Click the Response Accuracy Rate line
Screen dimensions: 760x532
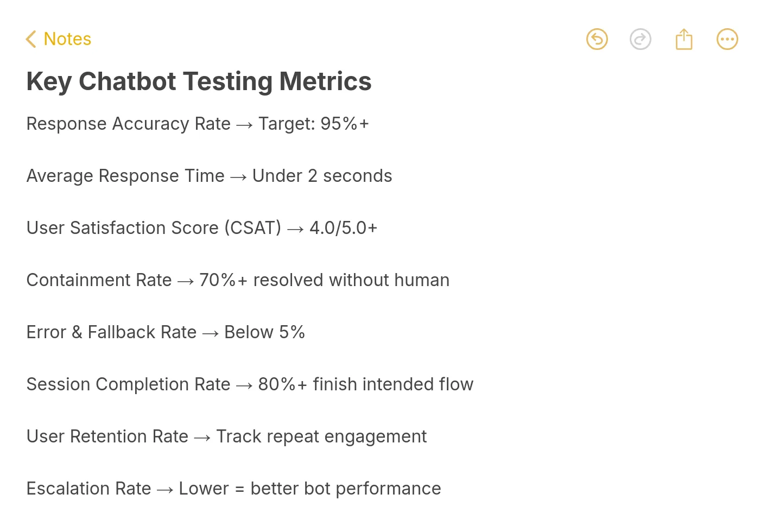pos(198,123)
